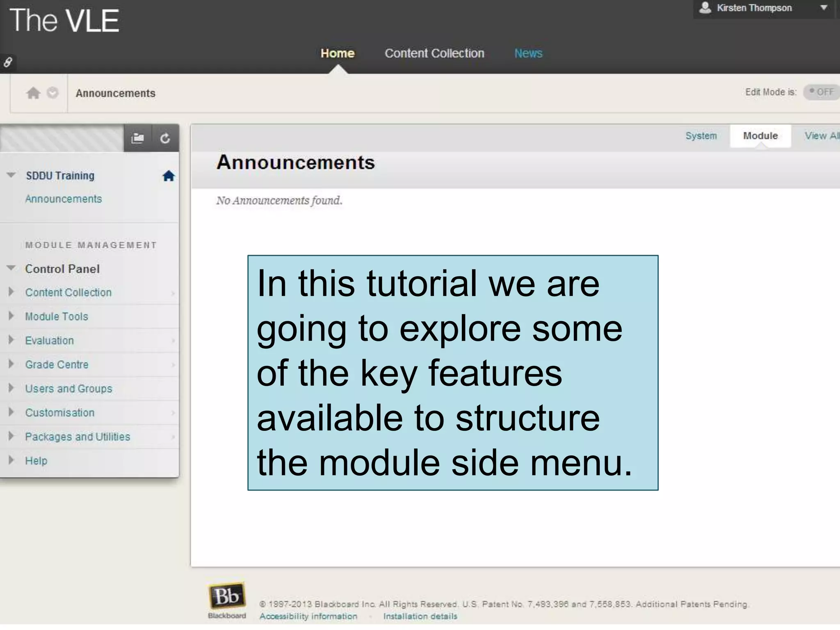The height and width of the screenshot is (630, 840).
Task: Open the breadcrumb recent-pages dropdown circle
Action: pos(52,93)
